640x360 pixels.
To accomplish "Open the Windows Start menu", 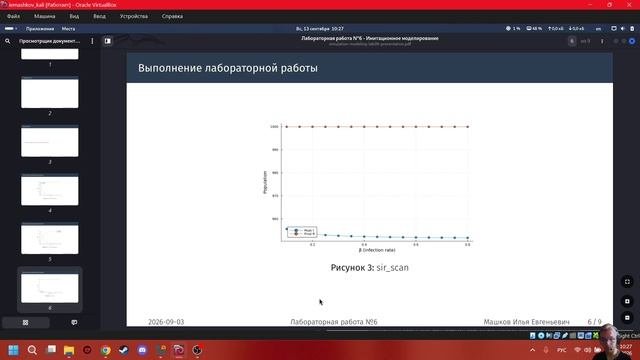I will (x=13, y=350).
